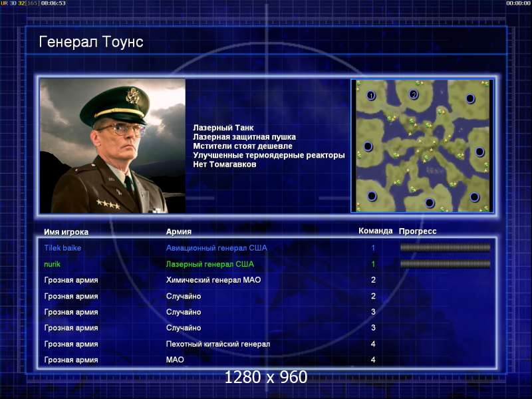Click 'Лазерный генерал США' army entry
532x399 pixels.
[x=209, y=264]
